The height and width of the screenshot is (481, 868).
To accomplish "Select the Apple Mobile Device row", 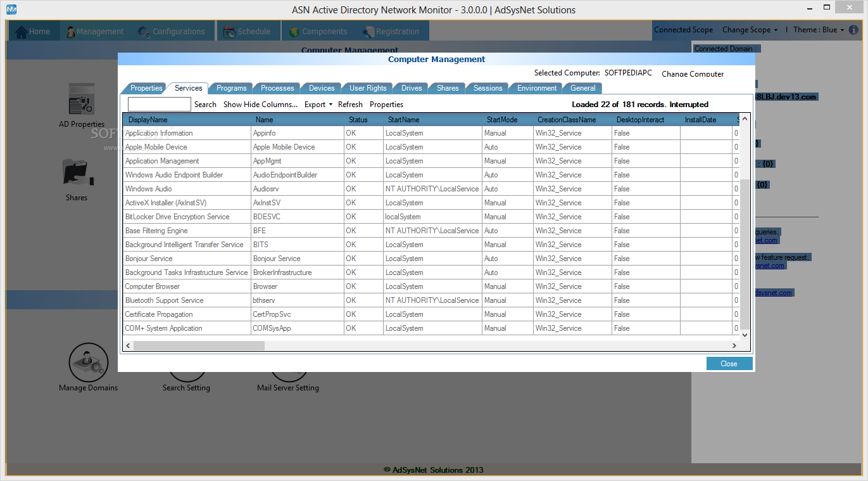I will pyautogui.click(x=431, y=147).
